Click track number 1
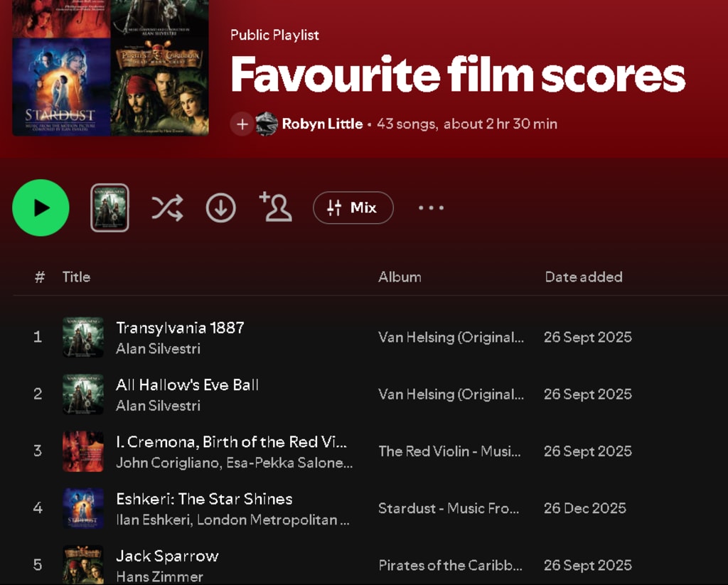Screen dimensions: 728x585 click(x=38, y=337)
